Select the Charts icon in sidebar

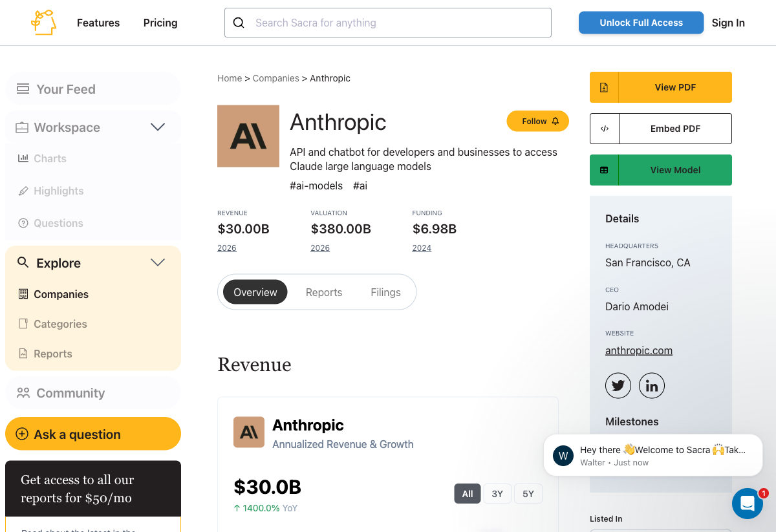click(23, 158)
